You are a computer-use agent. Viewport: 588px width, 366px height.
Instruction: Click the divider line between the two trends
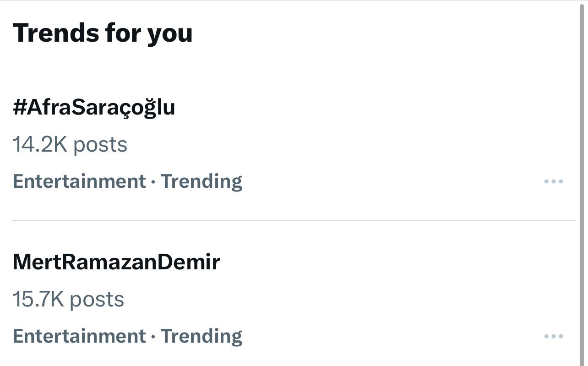pos(293,221)
